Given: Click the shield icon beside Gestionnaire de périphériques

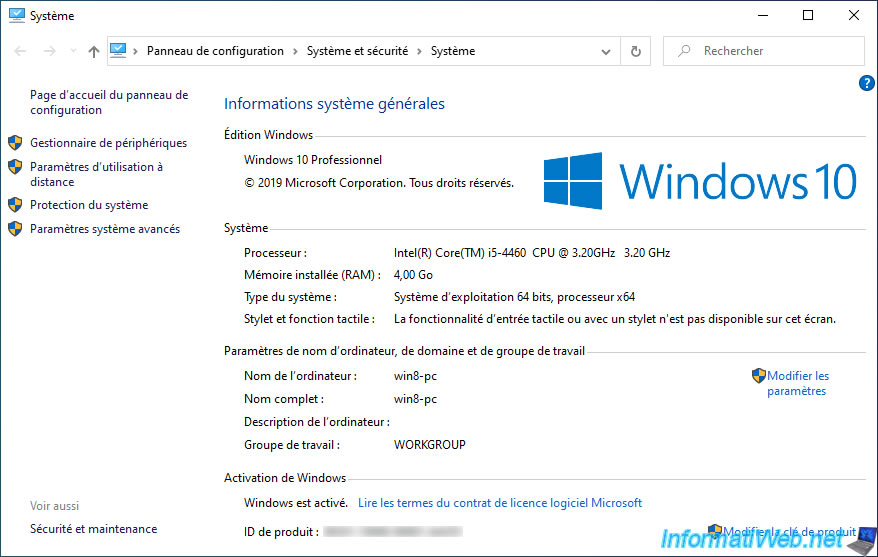Looking at the screenshot, I should point(15,143).
